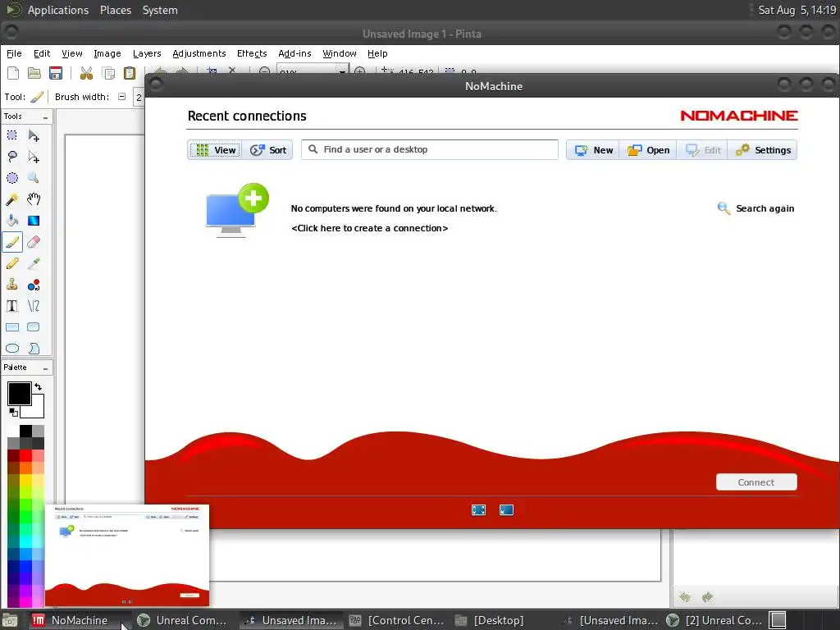The image size is (840, 630).
Task: Select the Freeform Shape tool
Action: pos(33,349)
